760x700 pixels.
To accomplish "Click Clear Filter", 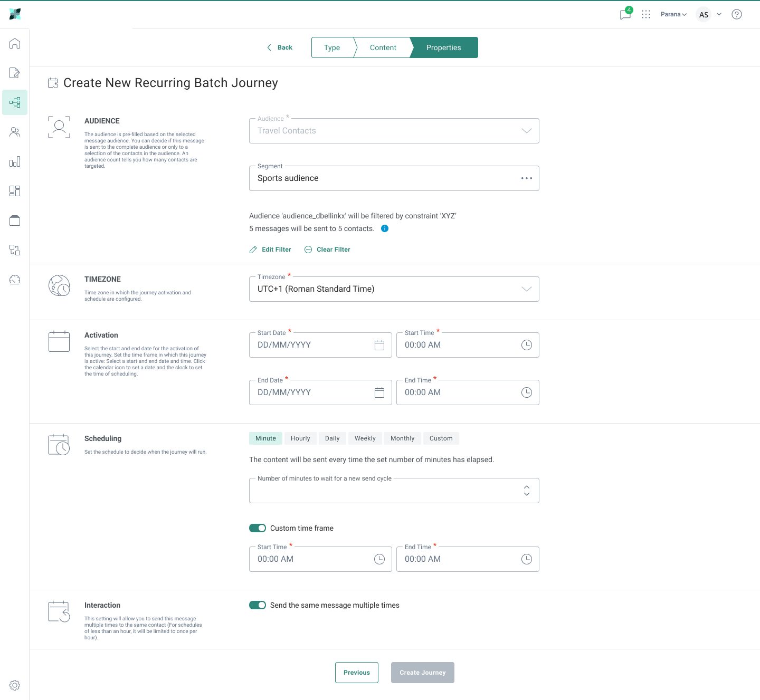I will click(x=327, y=250).
